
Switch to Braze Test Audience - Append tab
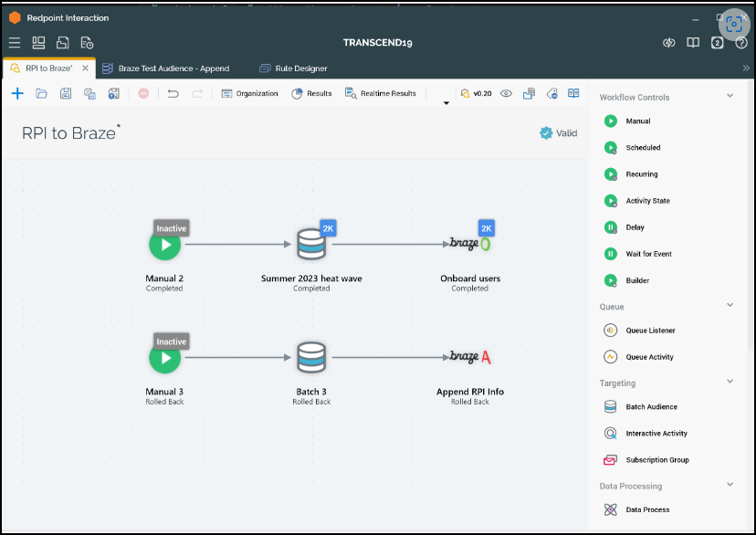click(x=173, y=68)
